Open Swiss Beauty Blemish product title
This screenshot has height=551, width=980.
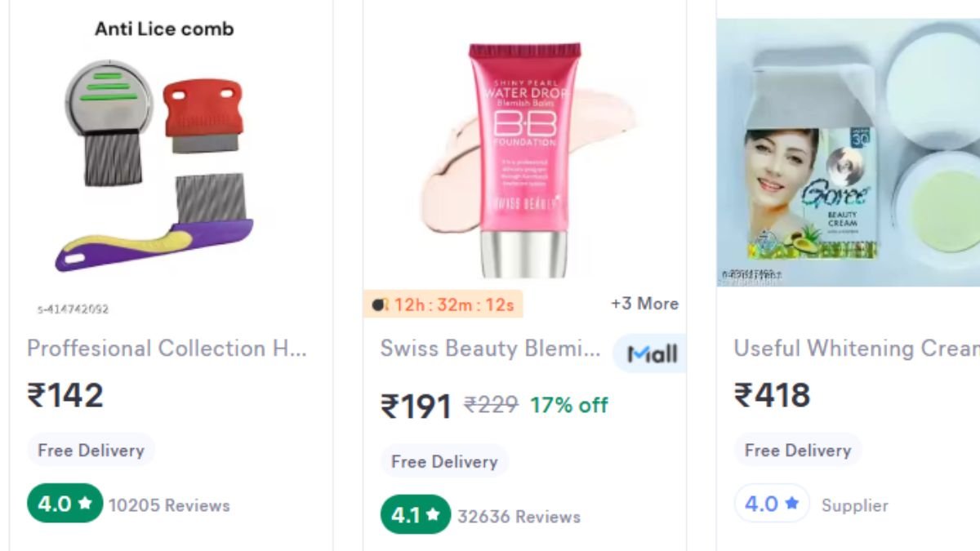(x=490, y=349)
